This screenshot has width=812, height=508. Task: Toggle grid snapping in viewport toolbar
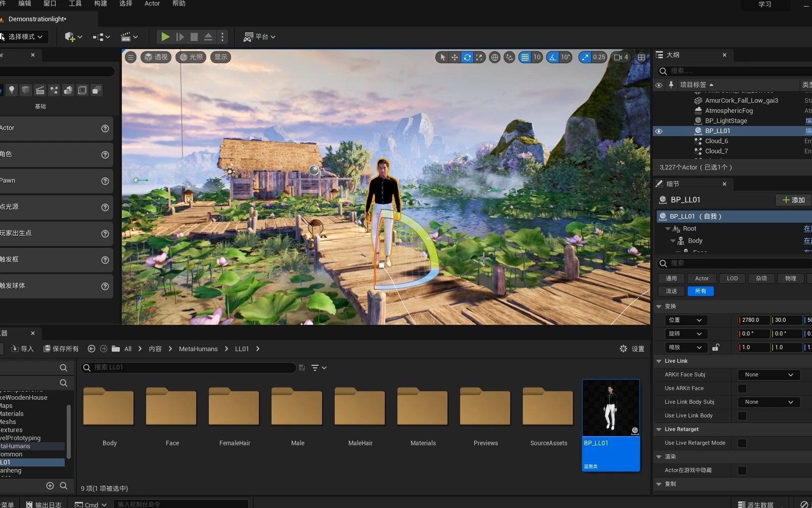click(525, 57)
